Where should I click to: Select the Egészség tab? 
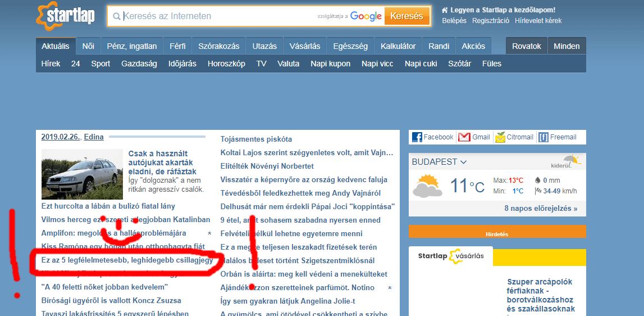[x=350, y=46]
